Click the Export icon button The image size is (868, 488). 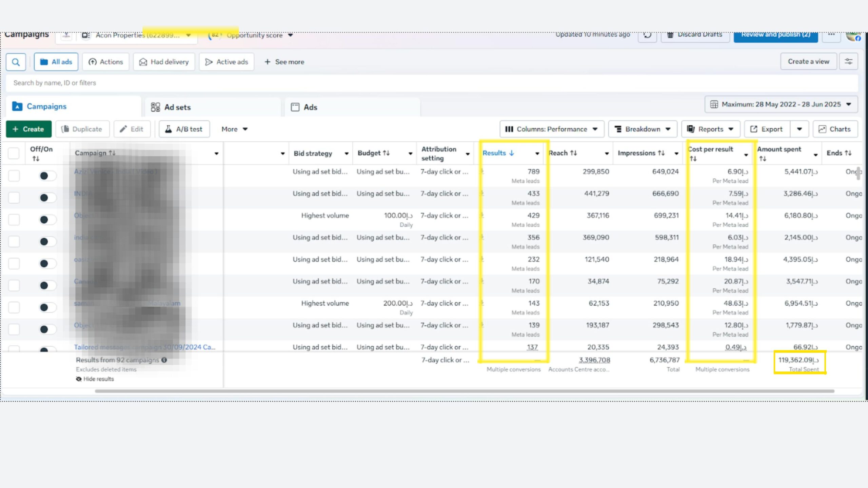pyautogui.click(x=767, y=129)
